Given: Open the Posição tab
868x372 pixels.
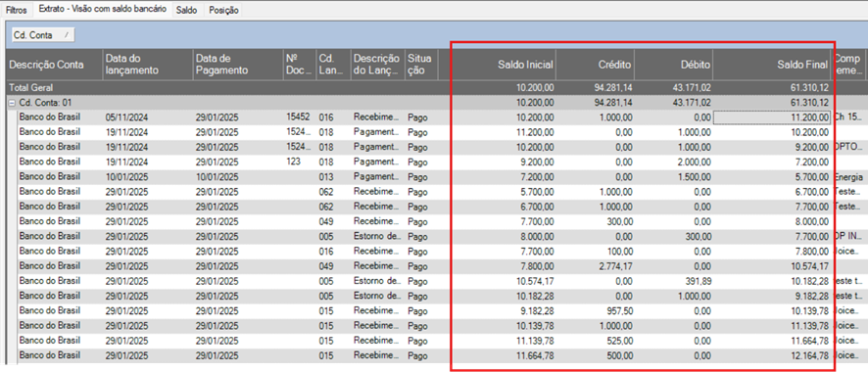Looking at the screenshot, I should [x=223, y=10].
